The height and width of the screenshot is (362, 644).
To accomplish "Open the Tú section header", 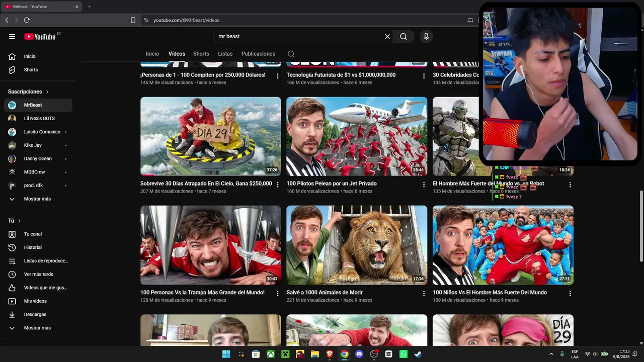I will click(x=15, y=221).
